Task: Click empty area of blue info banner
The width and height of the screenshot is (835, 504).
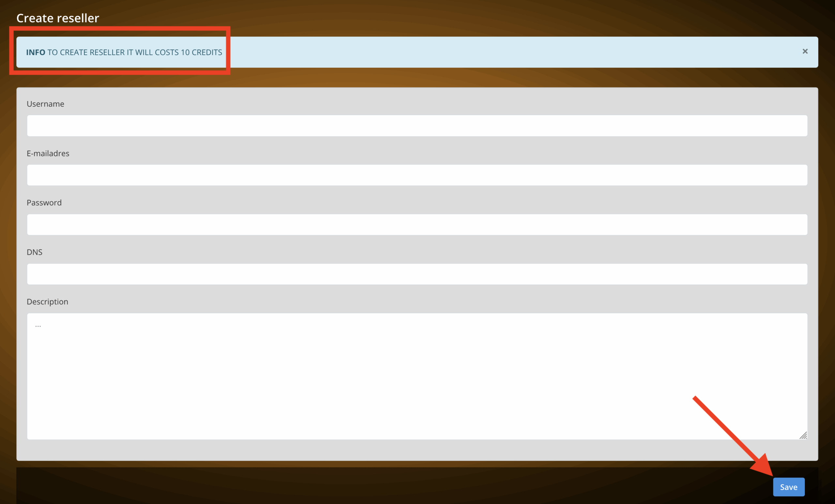Action: point(508,52)
